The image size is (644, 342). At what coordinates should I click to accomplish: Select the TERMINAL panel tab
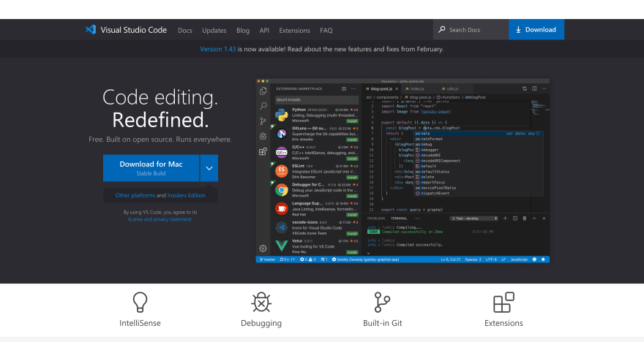click(399, 218)
